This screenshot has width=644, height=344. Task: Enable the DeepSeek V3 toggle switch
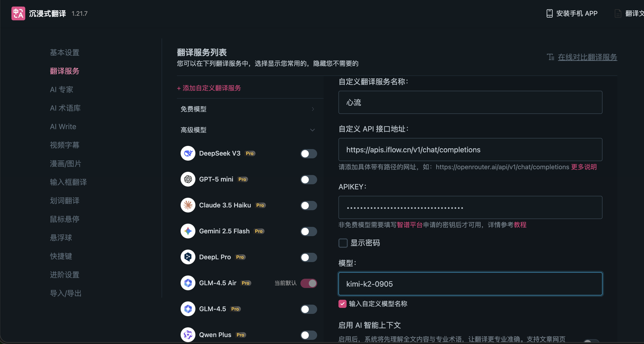[309, 154]
